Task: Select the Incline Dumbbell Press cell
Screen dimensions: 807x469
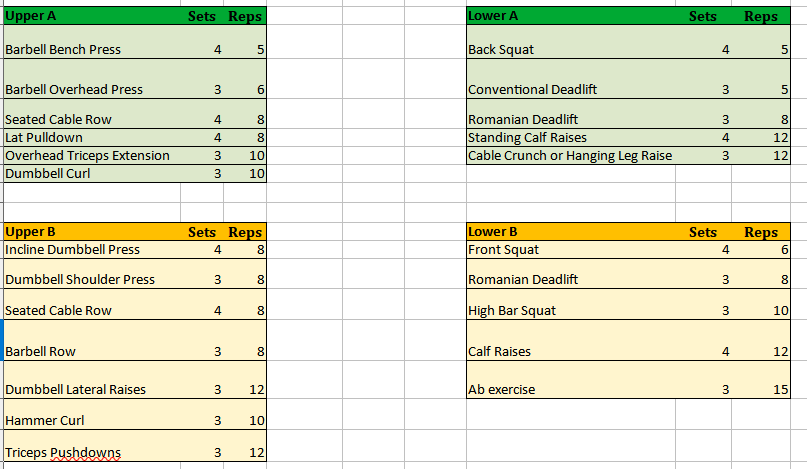Action: click(92, 250)
